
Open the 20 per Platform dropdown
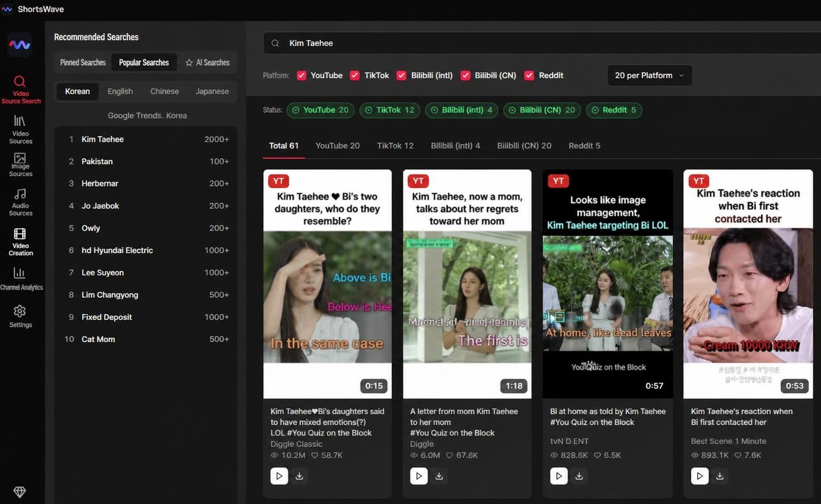(650, 75)
